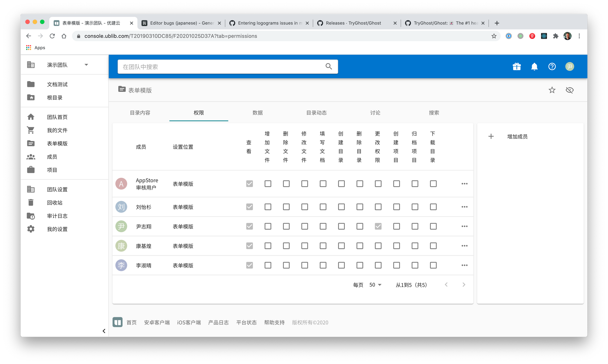The width and height of the screenshot is (608, 364).
Task: Click the gift icon in header
Action: tap(516, 67)
